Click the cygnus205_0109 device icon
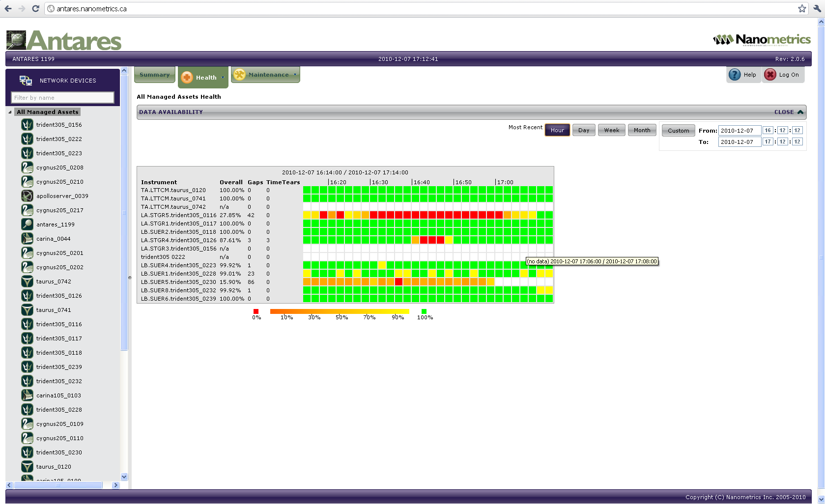The image size is (825, 504). tap(27, 424)
